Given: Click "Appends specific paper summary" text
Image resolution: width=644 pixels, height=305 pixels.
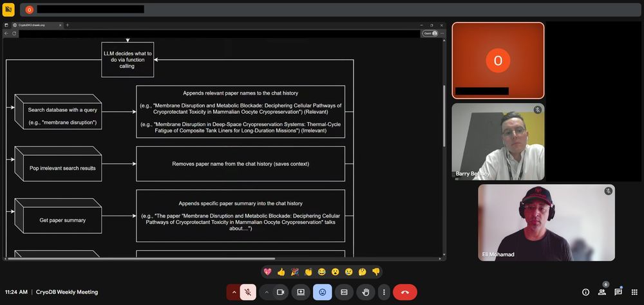Looking at the screenshot, I should click(x=240, y=203).
